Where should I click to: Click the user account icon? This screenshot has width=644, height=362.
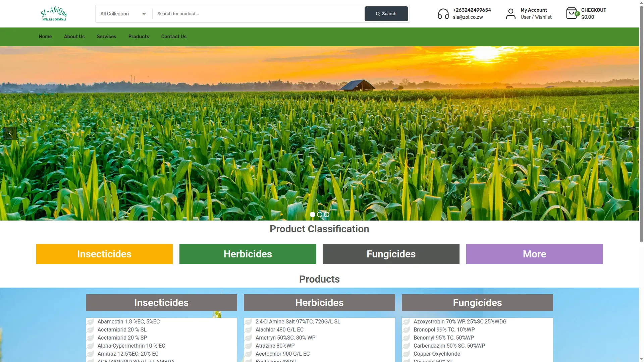[x=511, y=14]
